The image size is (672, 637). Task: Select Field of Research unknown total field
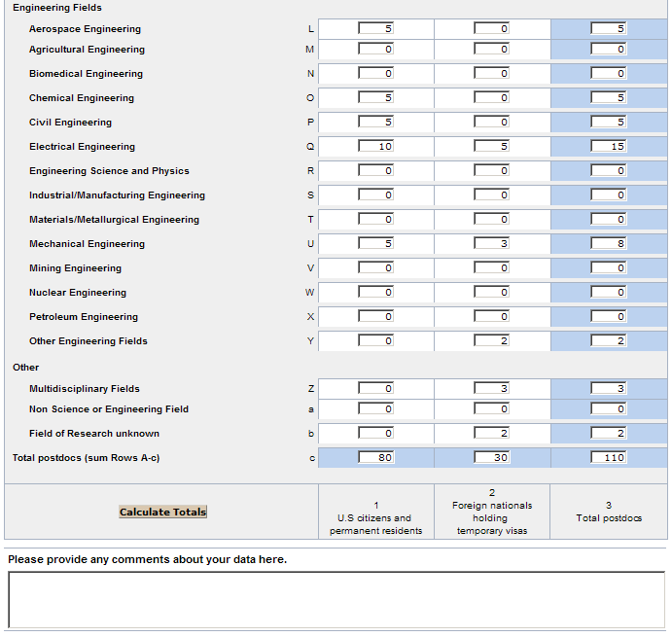[x=608, y=434]
